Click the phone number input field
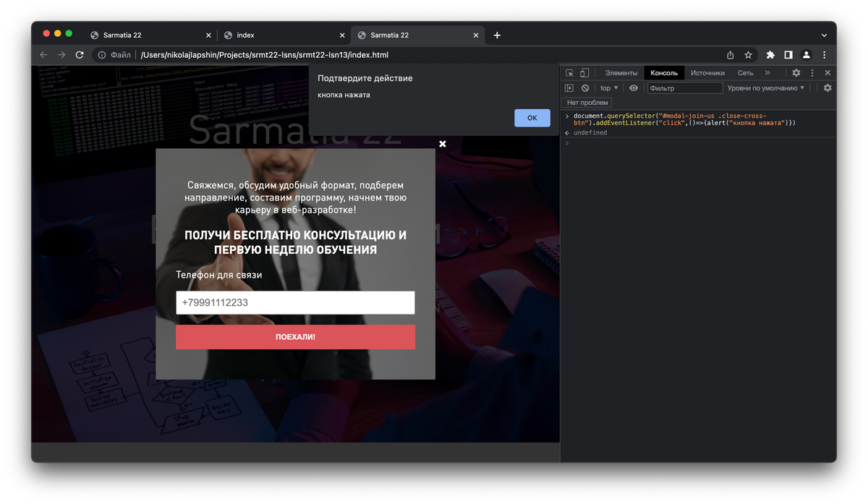 click(x=295, y=302)
